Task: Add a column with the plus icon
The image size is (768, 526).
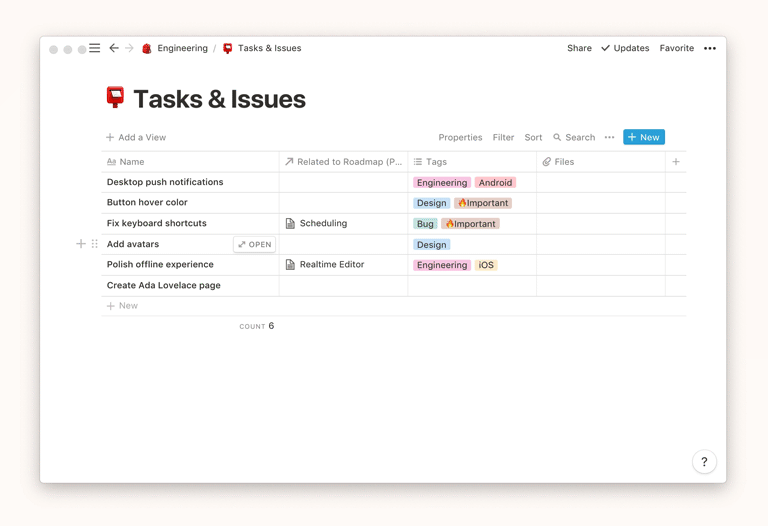Action: tap(676, 161)
